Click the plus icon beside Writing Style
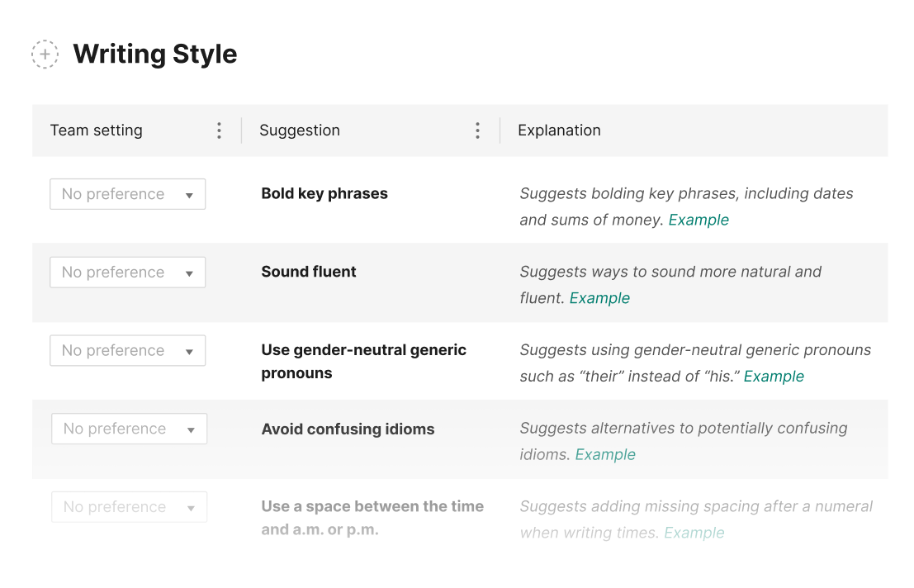 coord(45,54)
